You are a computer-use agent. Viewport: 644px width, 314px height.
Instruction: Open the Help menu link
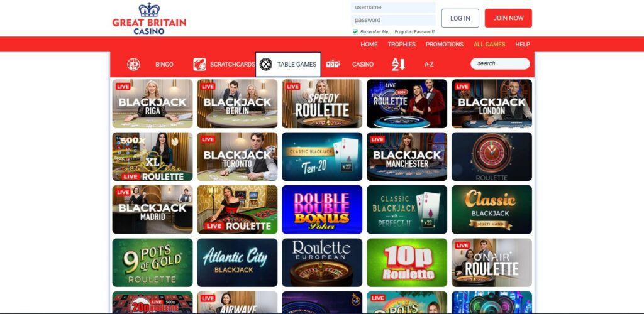[x=523, y=44]
